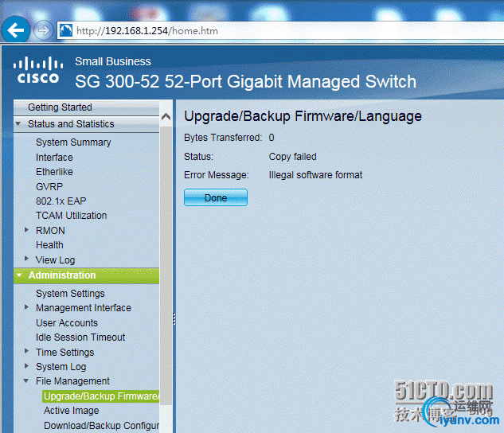504x433 pixels.
Task: Expand the RMON tree arrow
Action: (27, 230)
